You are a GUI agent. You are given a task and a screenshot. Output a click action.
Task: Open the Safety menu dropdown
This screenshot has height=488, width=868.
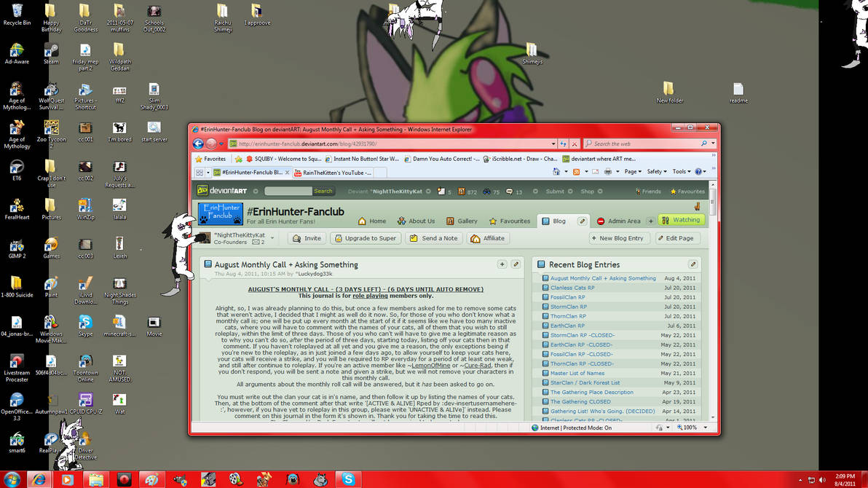[x=657, y=172]
